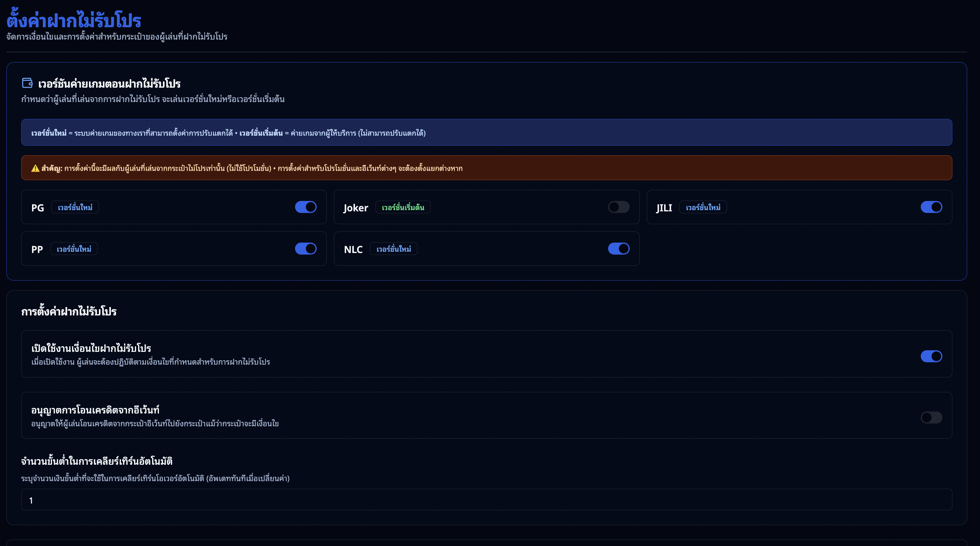Screen dimensions: 980x546
Task: Click the warning triangle icon in alert
Action: (x=35, y=168)
